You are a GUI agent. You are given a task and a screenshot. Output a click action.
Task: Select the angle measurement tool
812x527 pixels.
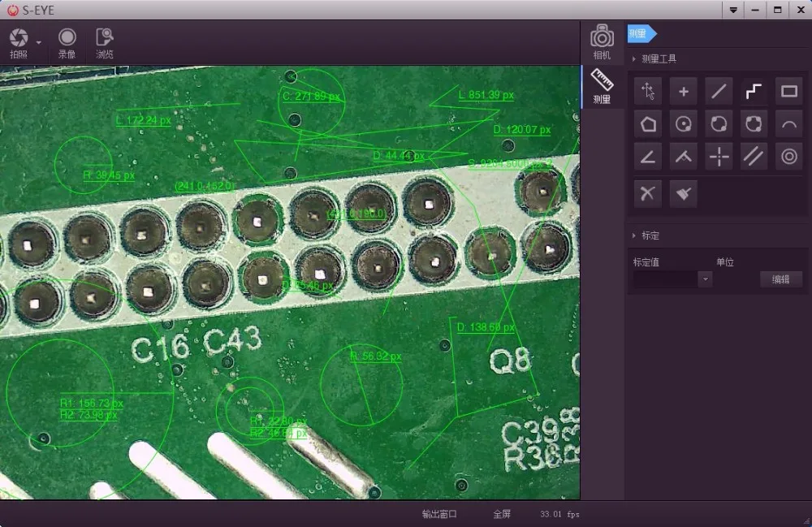[648, 157]
